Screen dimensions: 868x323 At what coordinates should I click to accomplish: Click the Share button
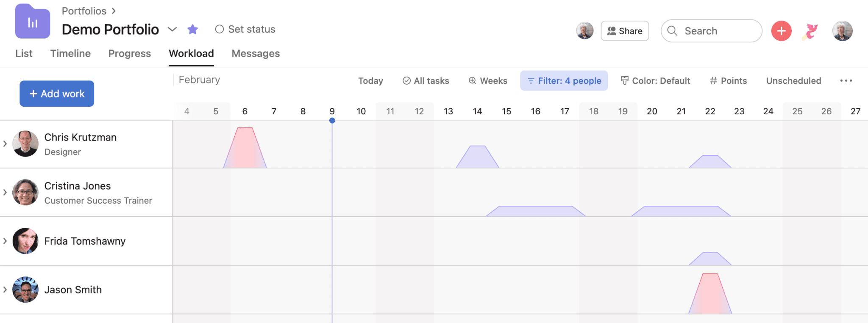[625, 31]
